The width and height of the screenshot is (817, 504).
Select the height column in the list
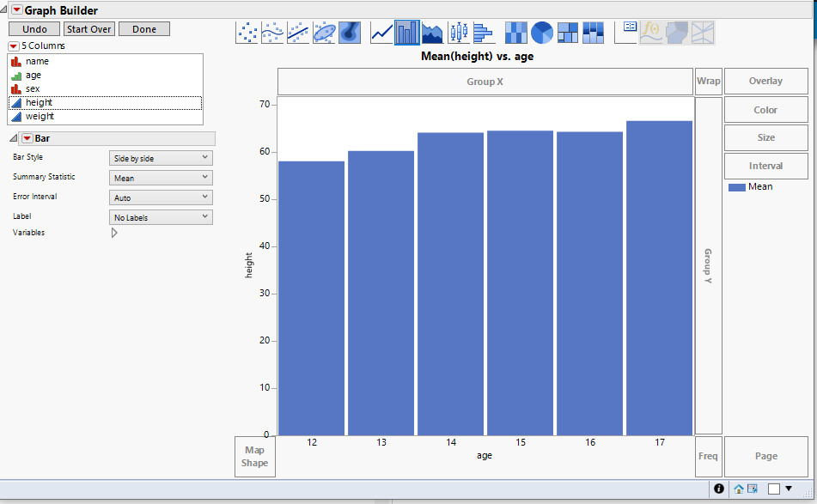point(41,101)
